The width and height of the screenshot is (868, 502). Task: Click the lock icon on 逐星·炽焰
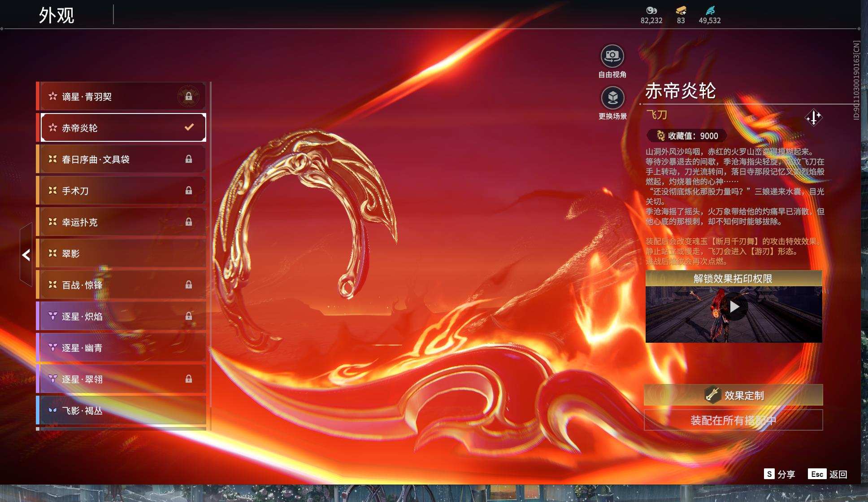189,316
